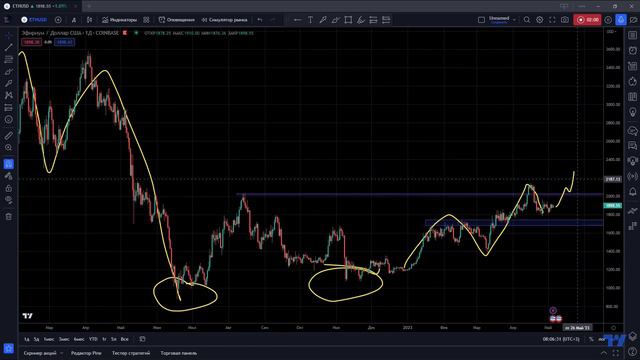The height and width of the screenshot is (360, 640).
Task: Open the time axis settings gear
Action: tap(613, 327)
